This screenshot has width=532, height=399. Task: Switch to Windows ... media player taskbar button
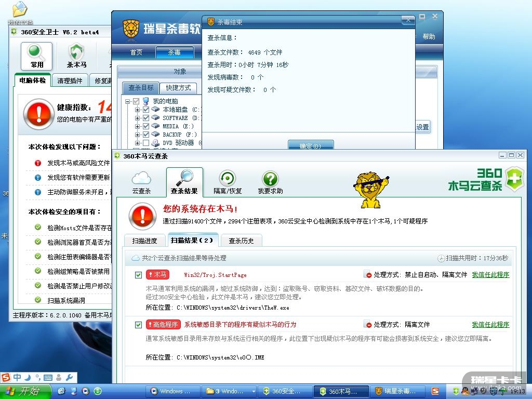pyautogui.click(x=174, y=392)
